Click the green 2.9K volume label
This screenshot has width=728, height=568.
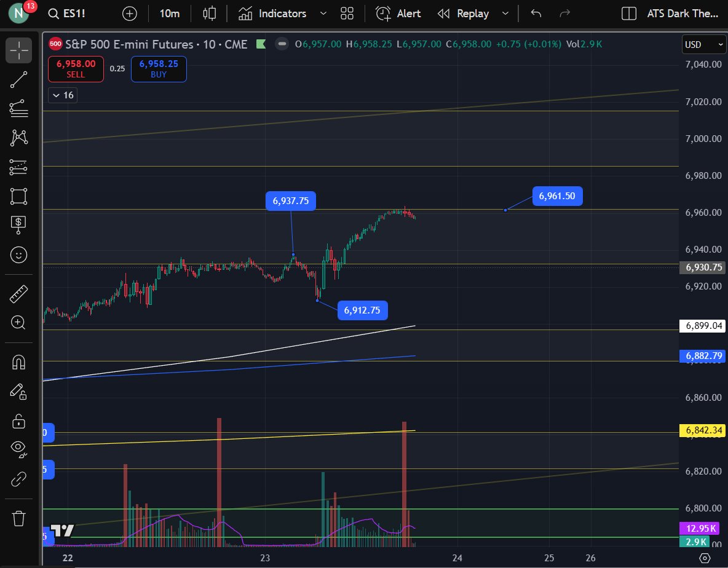[x=695, y=542]
